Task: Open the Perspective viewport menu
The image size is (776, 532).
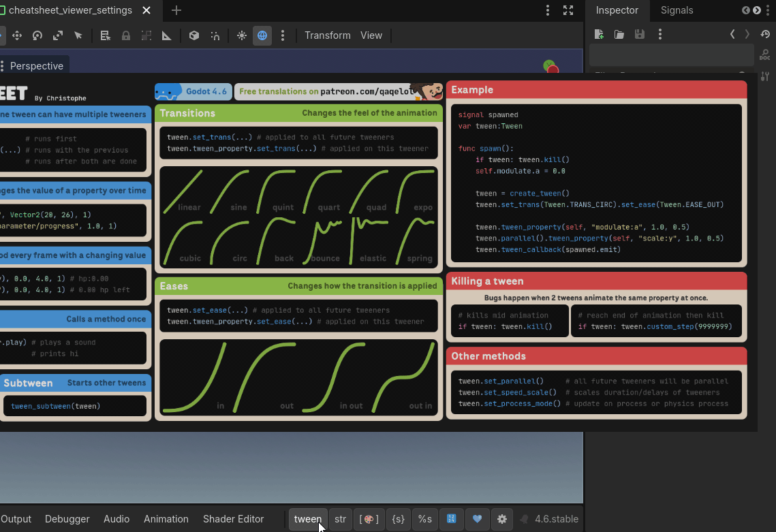Action: pos(36,66)
